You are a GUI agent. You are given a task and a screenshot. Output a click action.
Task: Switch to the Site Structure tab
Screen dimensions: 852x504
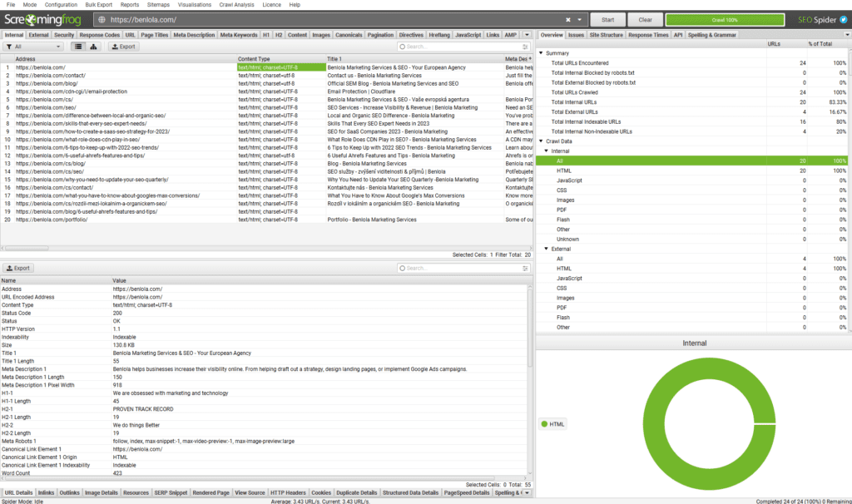click(606, 35)
